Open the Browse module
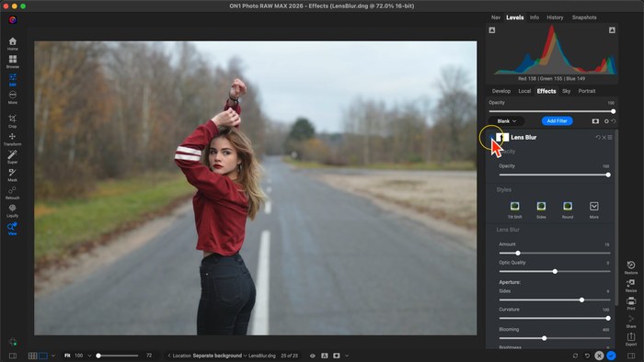The height and width of the screenshot is (362, 644). coord(13,62)
